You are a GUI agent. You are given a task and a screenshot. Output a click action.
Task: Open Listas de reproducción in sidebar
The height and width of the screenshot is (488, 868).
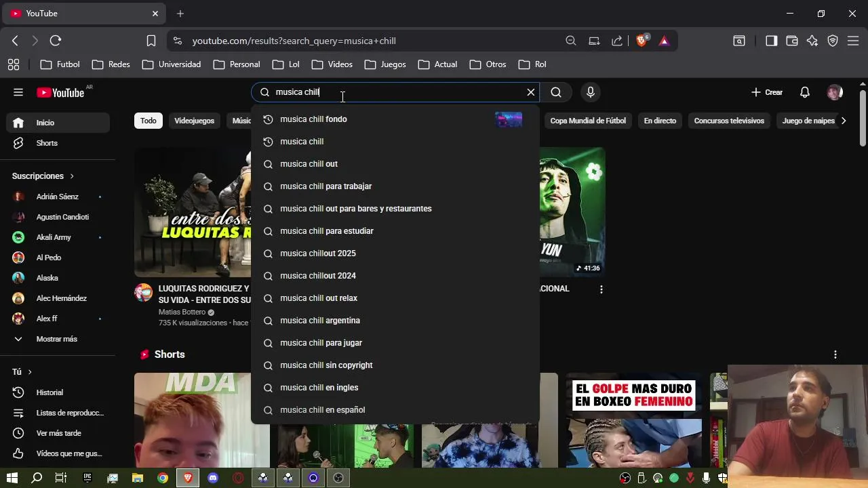[58, 413]
